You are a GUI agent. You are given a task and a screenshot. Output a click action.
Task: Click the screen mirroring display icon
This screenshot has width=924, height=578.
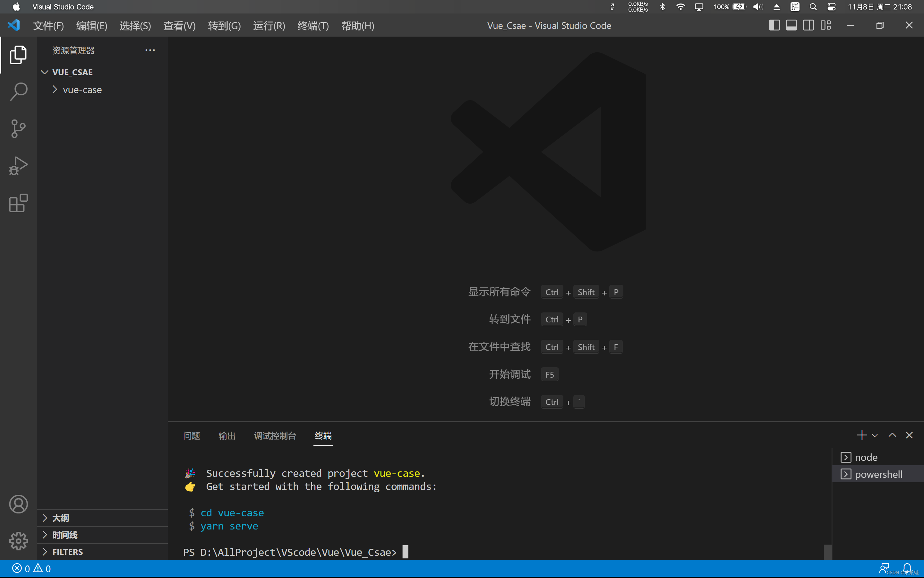pyautogui.click(x=699, y=7)
